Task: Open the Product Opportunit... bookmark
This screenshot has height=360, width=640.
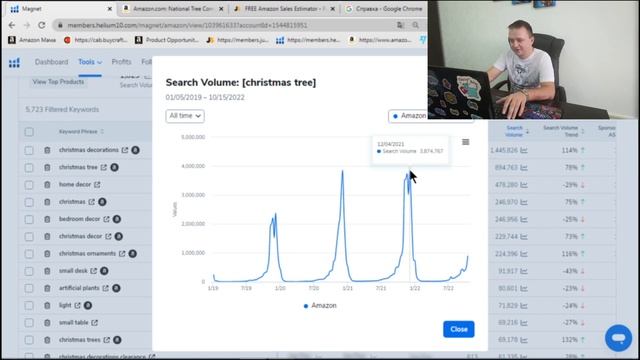Action: (167, 40)
